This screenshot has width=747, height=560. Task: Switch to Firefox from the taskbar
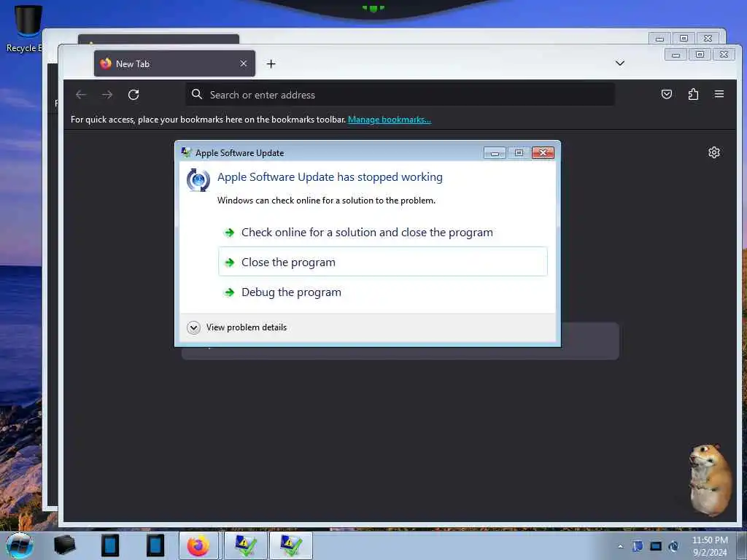click(x=198, y=545)
